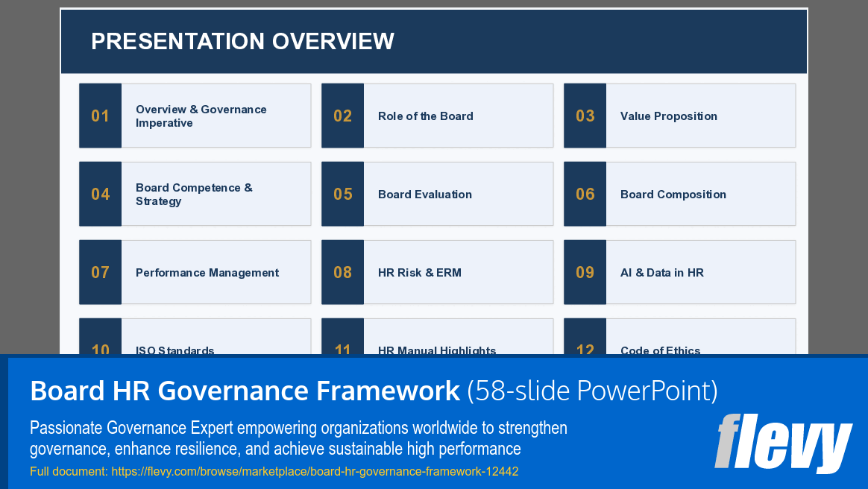
Task: Click the 05 number block
Action: (343, 194)
